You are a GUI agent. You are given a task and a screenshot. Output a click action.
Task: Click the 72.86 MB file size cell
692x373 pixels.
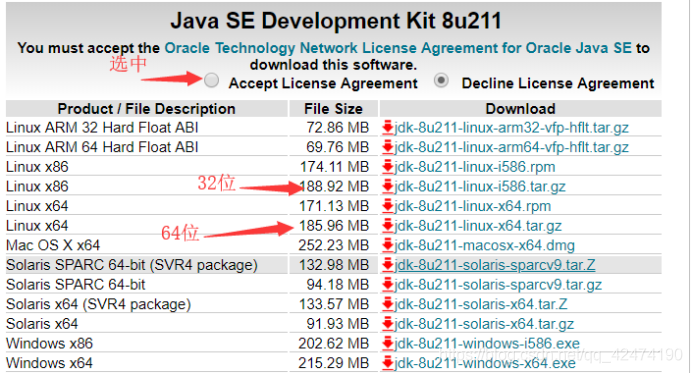tap(338, 128)
